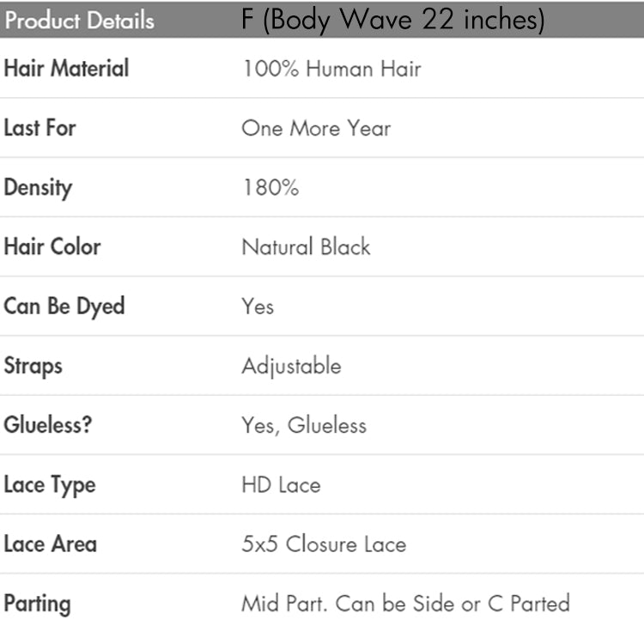This screenshot has width=644, height=644.
Task: Click the HD Lace value
Action: (281, 485)
